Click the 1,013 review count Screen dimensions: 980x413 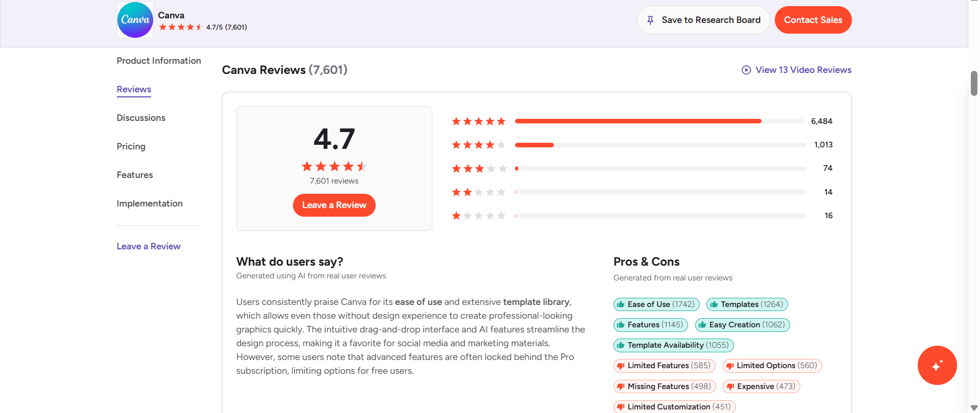click(823, 145)
